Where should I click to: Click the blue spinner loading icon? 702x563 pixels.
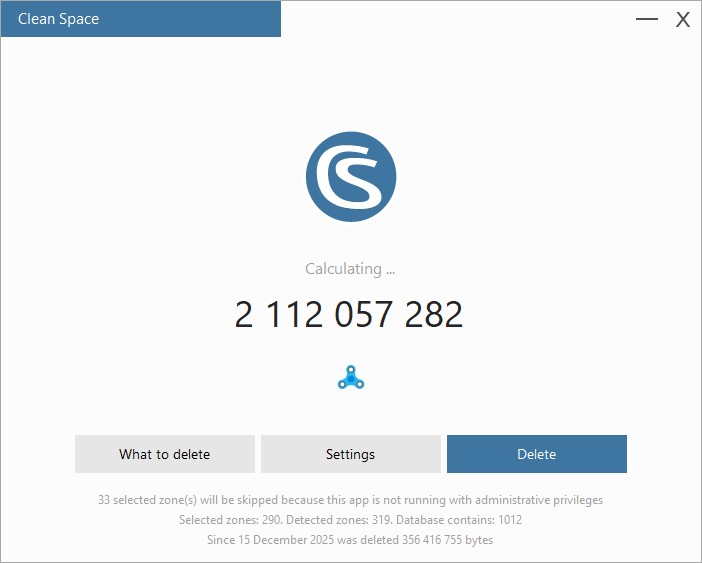point(351,377)
